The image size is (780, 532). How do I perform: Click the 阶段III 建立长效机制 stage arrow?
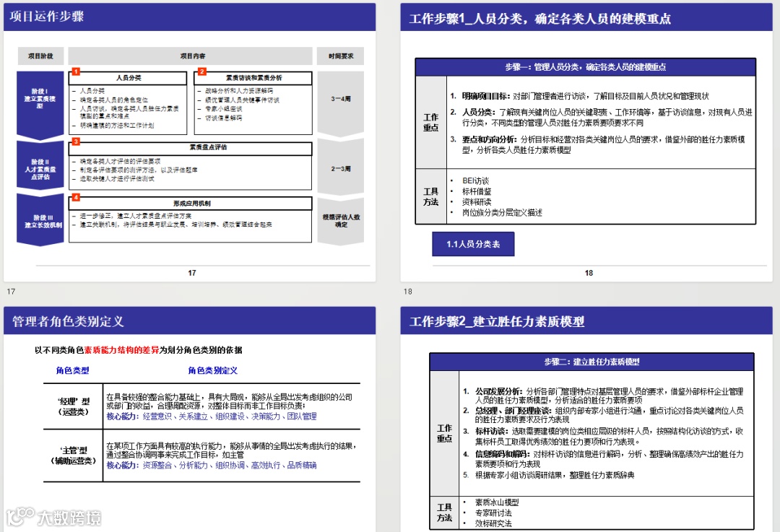tap(40, 221)
